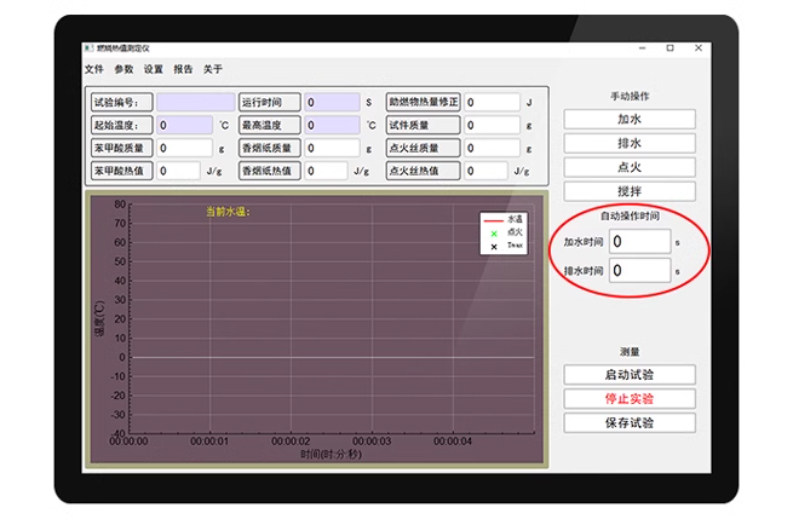Screen dimensions: 790x525
Task: Click the 运行时间 value field
Action: point(332,102)
